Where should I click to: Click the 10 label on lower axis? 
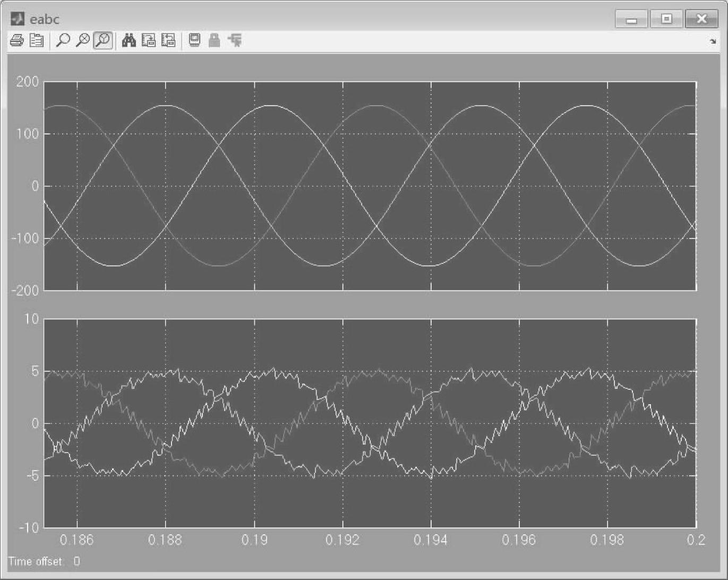tap(32, 319)
